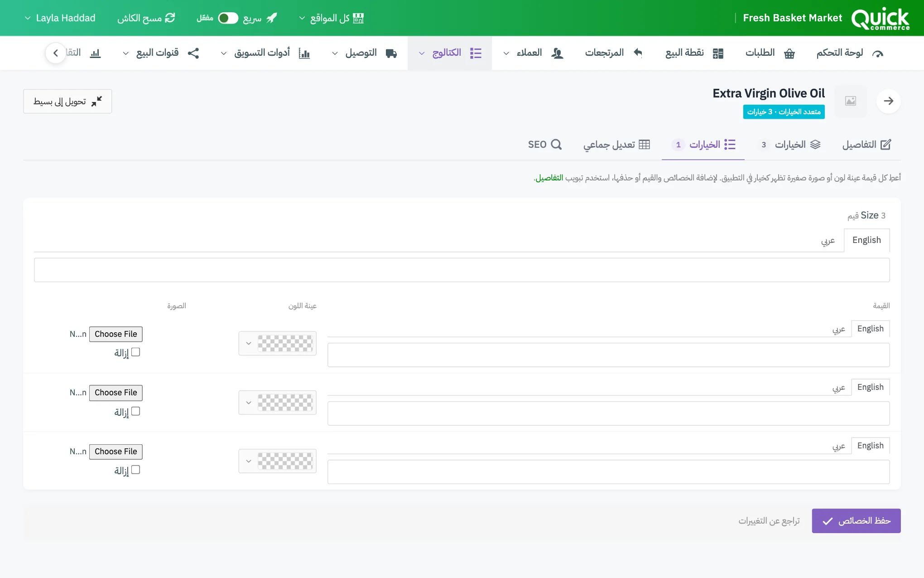Click the list icon on attributes tab
The width and height of the screenshot is (924, 578).
(x=730, y=145)
